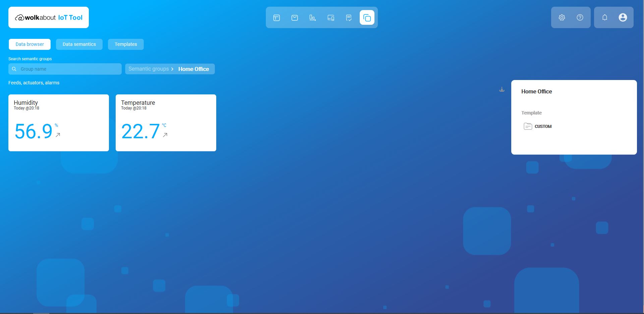Expand the Temperature feed details via its arrow
644x314 pixels.
tap(165, 135)
